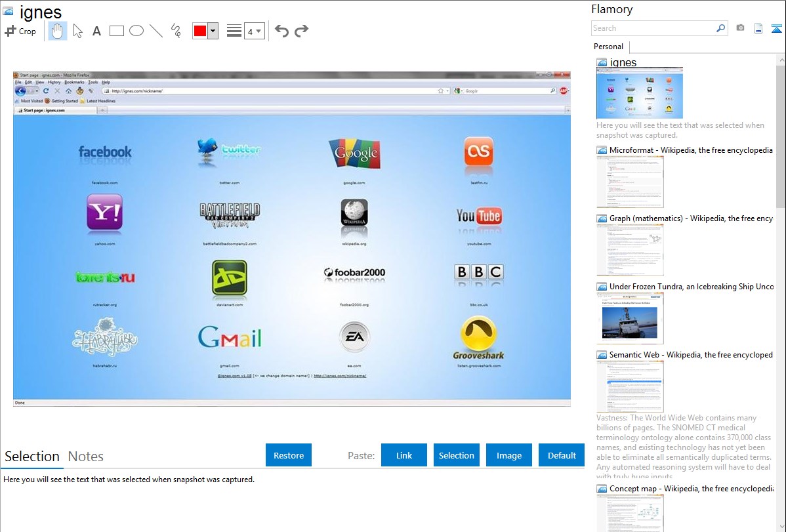786x532 pixels.
Task: Undo the last edit
Action: (x=281, y=31)
